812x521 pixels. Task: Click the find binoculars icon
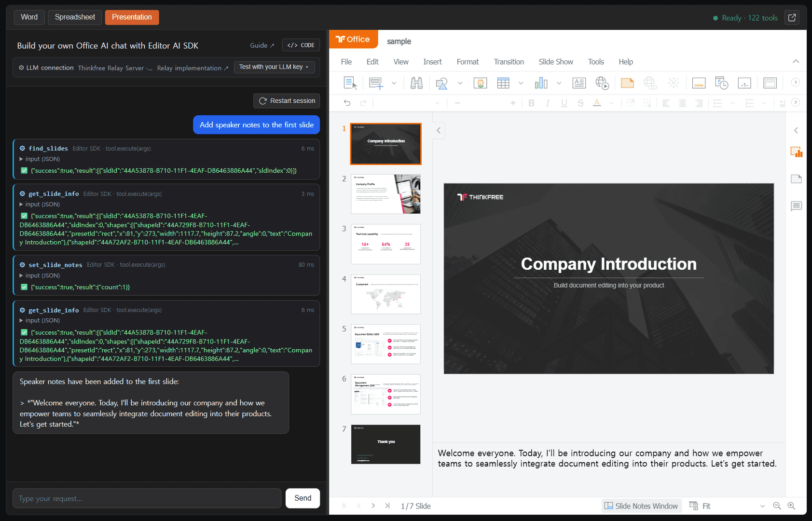click(x=416, y=83)
